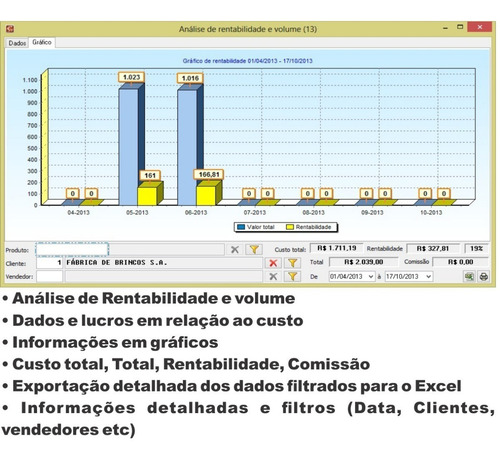Open the Vendedor filter funnel icon

[292, 276]
